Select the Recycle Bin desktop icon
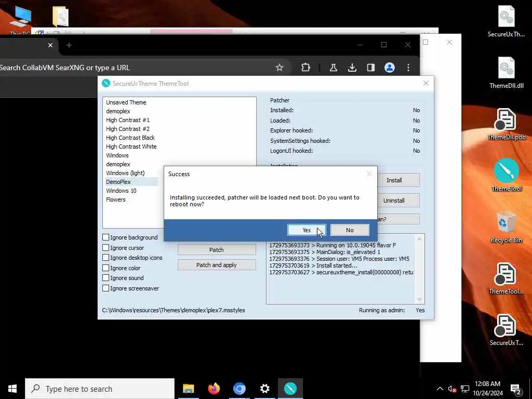Image resolution: width=532 pixels, height=399 pixels. pyautogui.click(x=506, y=228)
